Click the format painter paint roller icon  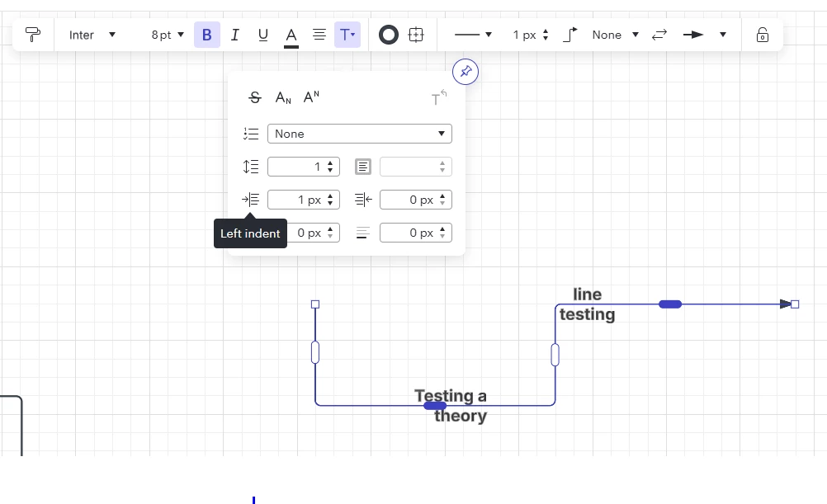(x=33, y=35)
